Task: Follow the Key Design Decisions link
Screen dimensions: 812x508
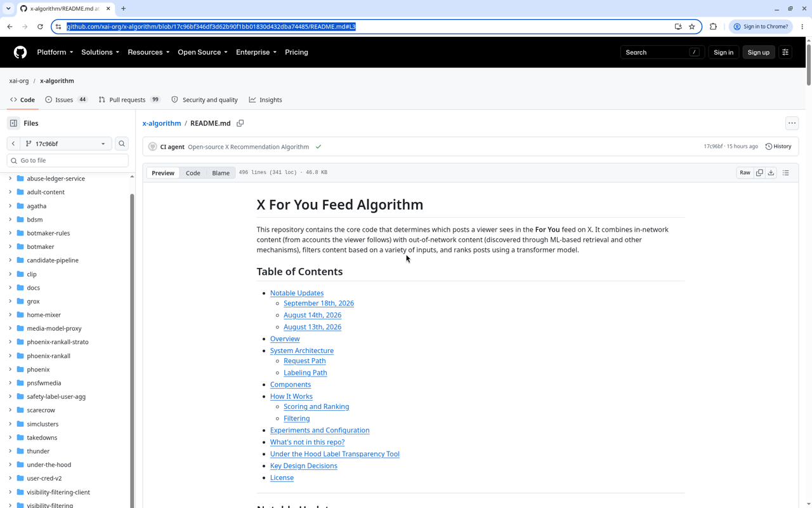Action: (x=303, y=466)
